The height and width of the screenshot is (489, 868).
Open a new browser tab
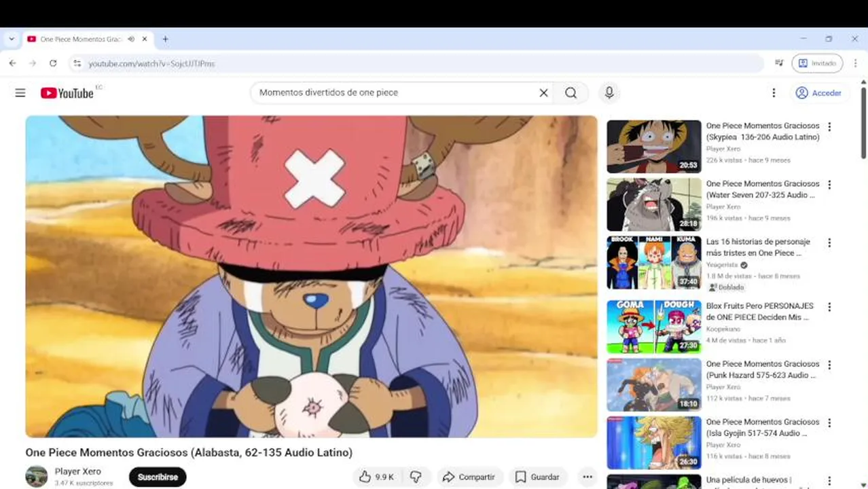point(165,39)
